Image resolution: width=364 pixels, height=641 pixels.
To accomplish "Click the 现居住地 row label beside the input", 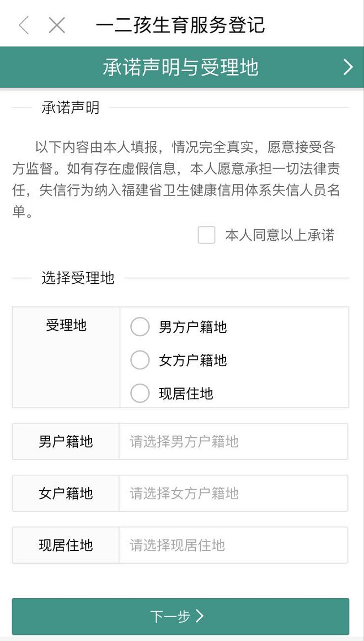I will pos(66,545).
